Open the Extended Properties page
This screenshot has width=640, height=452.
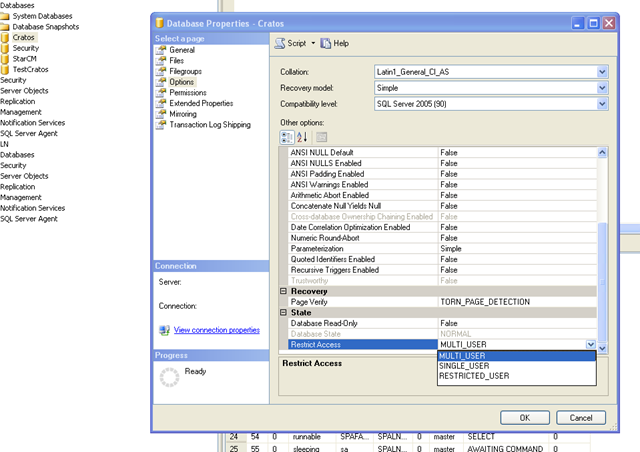coord(201,103)
